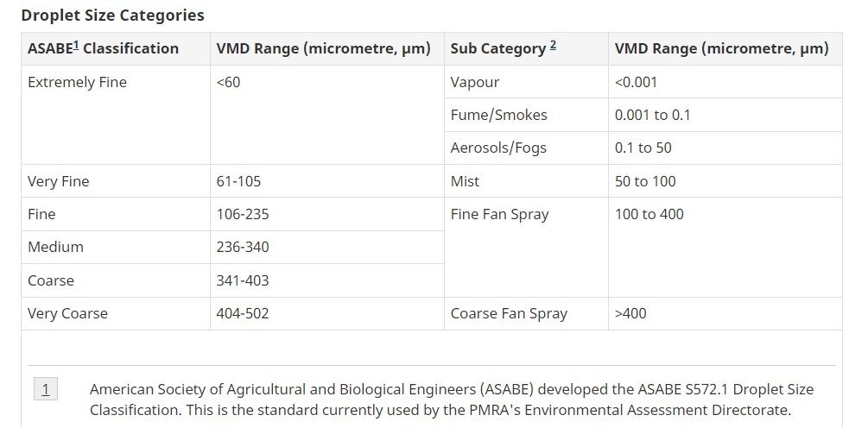
Task: Click the ASABE Classification column header
Action: tap(116, 48)
